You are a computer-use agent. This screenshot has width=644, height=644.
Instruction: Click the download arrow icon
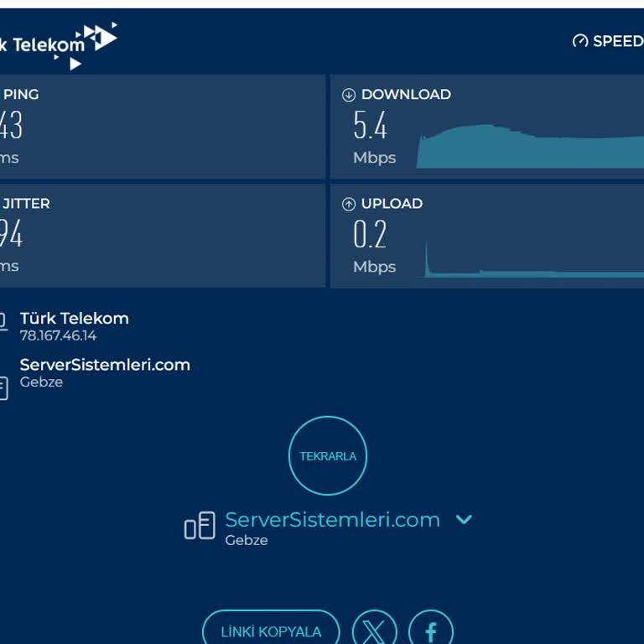pyautogui.click(x=348, y=95)
